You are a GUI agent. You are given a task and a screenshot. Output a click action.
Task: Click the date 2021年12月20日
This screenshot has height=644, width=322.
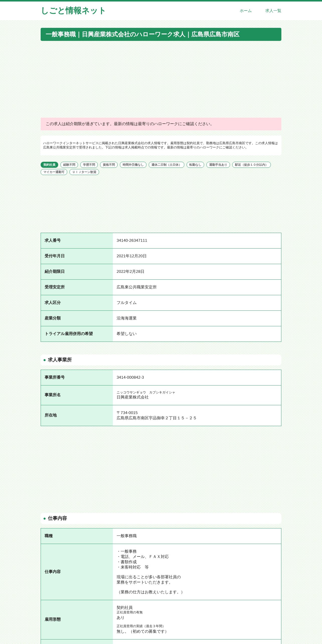132,256
